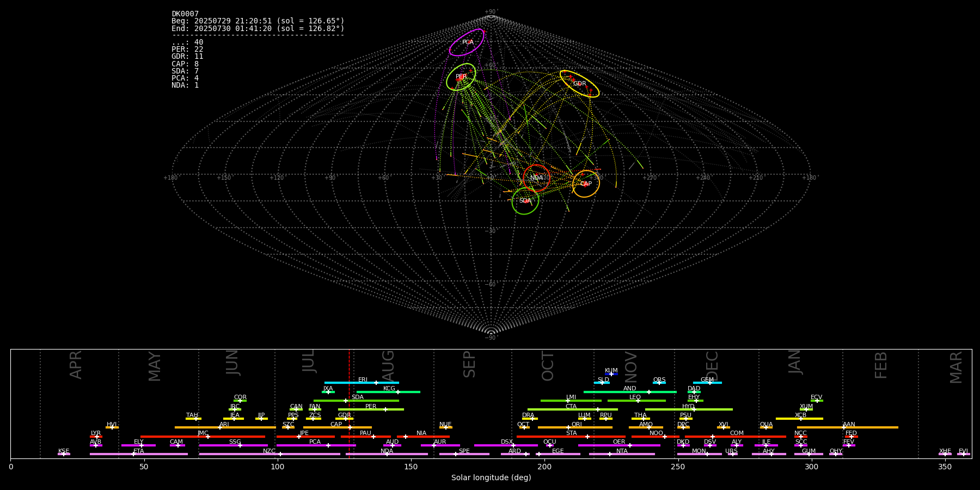
Task: Select the CTA shower bar in the timeline
Action: pos(573,409)
